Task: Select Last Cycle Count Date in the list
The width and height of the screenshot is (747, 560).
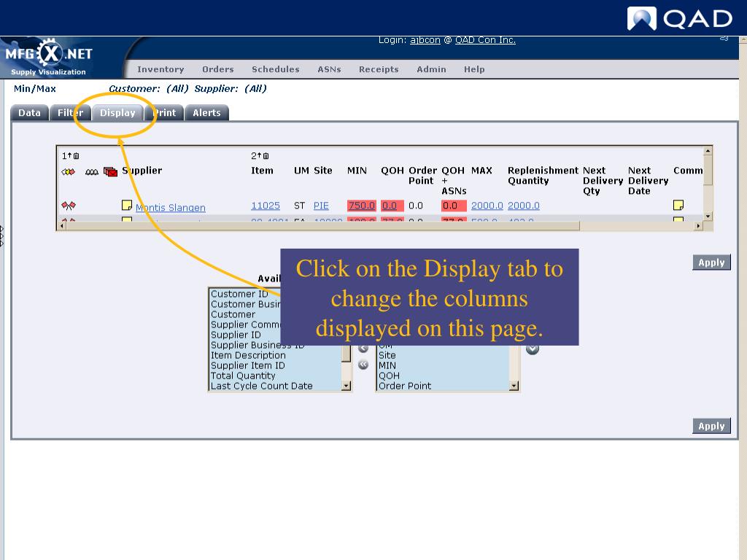Action: tap(262, 386)
